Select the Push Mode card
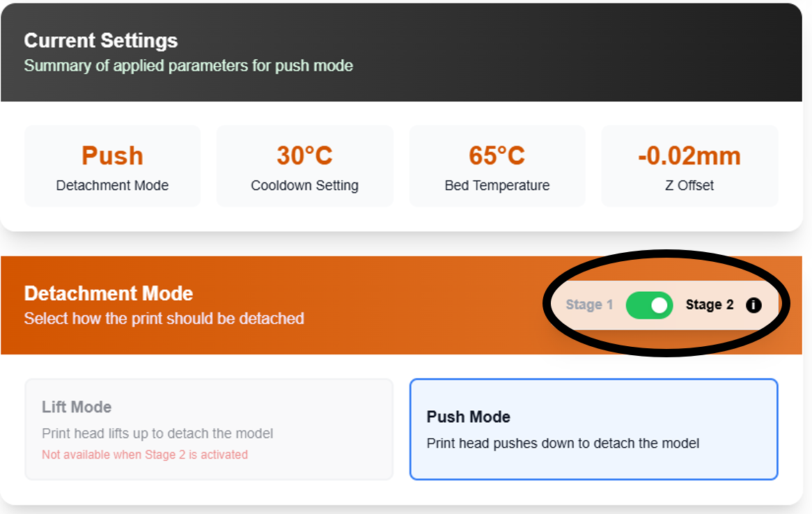This screenshot has height=514, width=812. coord(593,428)
